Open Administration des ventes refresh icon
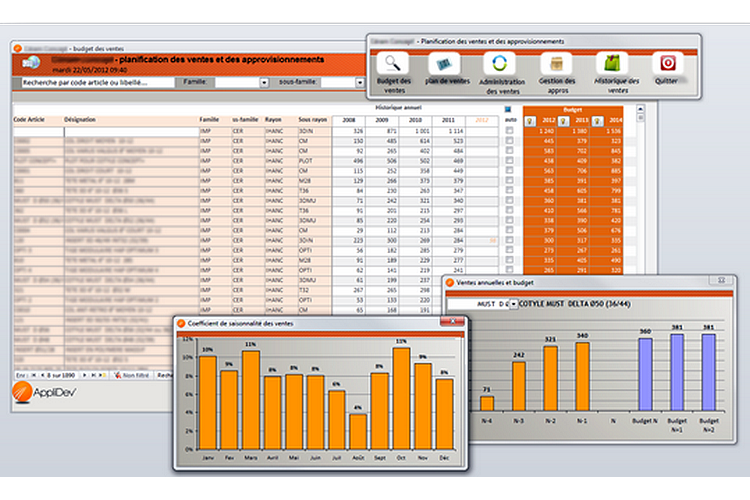The height and width of the screenshot is (500, 750). 502,64
